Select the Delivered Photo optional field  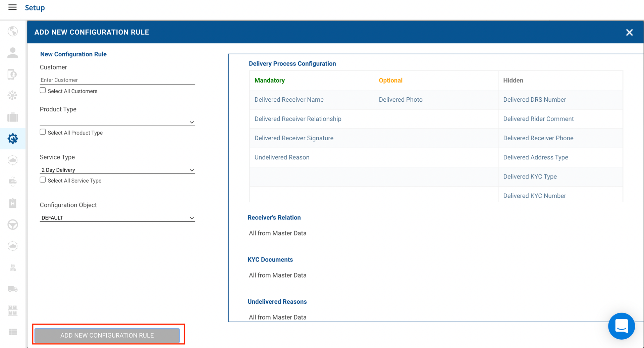pyautogui.click(x=400, y=100)
